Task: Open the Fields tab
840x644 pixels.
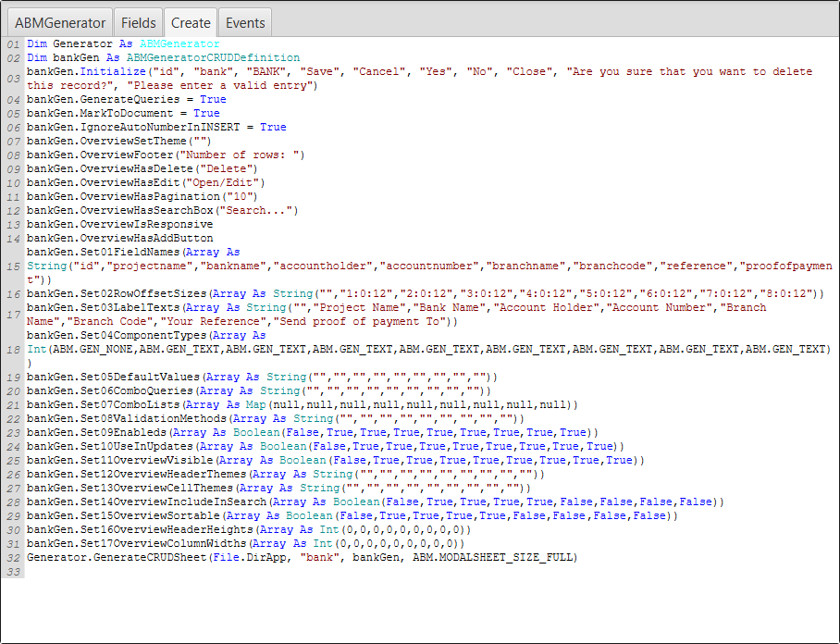Action: [x=138, y=22]
